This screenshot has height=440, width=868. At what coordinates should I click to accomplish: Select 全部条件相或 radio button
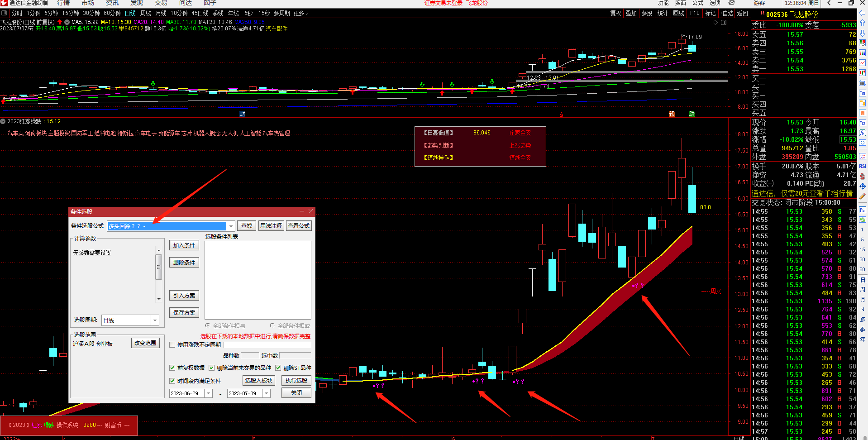(272, 325)
